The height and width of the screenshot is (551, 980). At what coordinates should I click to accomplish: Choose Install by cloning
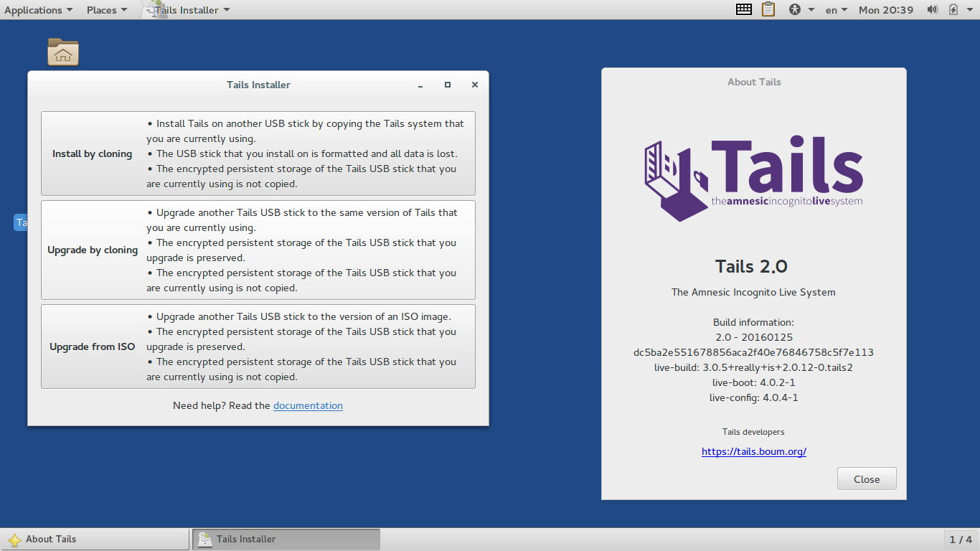[x=258, y=154]
